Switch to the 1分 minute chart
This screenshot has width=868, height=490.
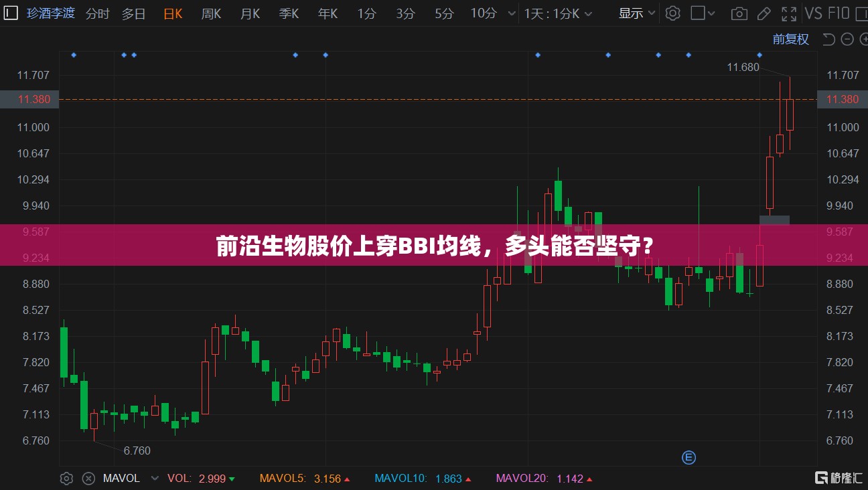point(366,13)
